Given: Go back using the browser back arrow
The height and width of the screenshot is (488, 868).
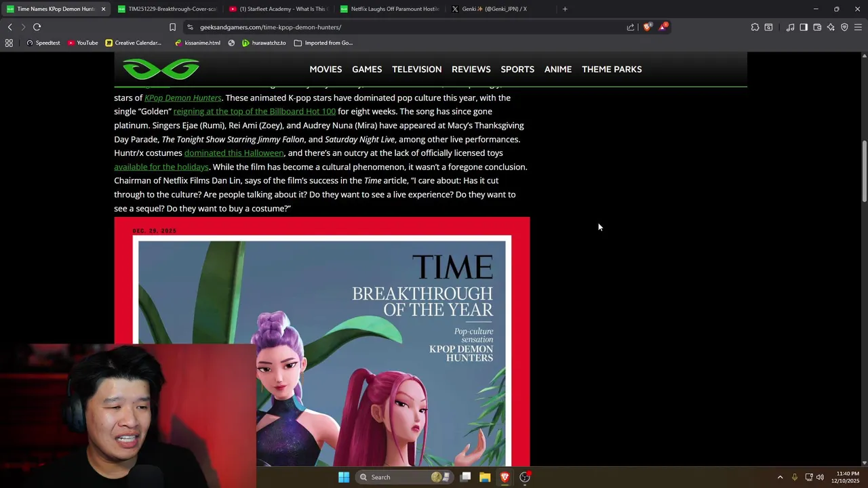Looking at the screenshot, I should click(x=9, y=27).
